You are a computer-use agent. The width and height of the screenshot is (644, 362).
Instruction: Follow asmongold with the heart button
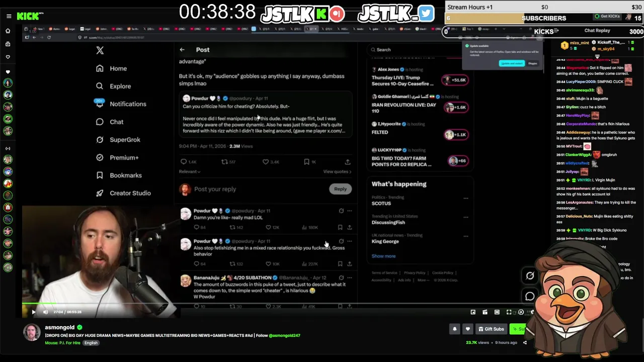click(467, 329)
